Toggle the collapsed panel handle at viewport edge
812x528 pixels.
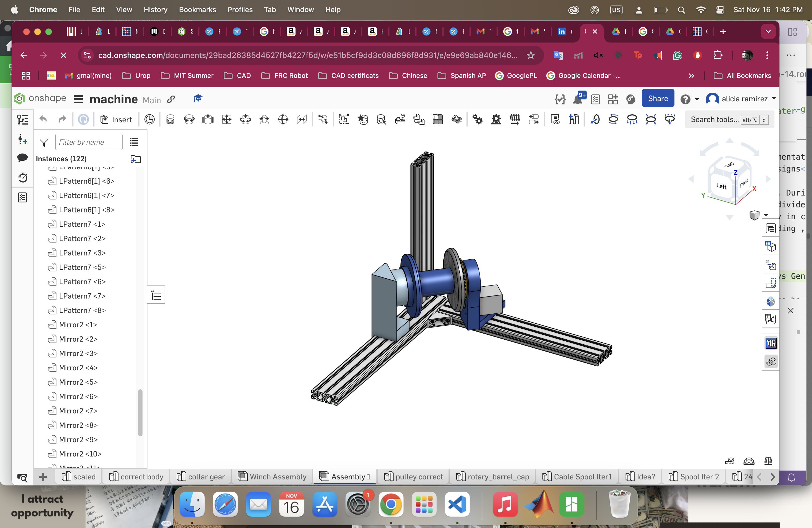[x=156, y=294]
